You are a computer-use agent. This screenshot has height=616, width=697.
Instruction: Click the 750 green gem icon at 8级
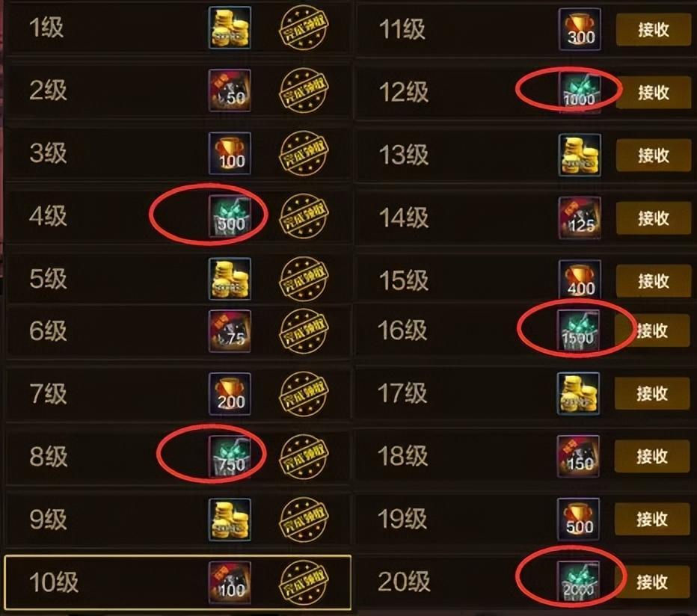point(230,457)
